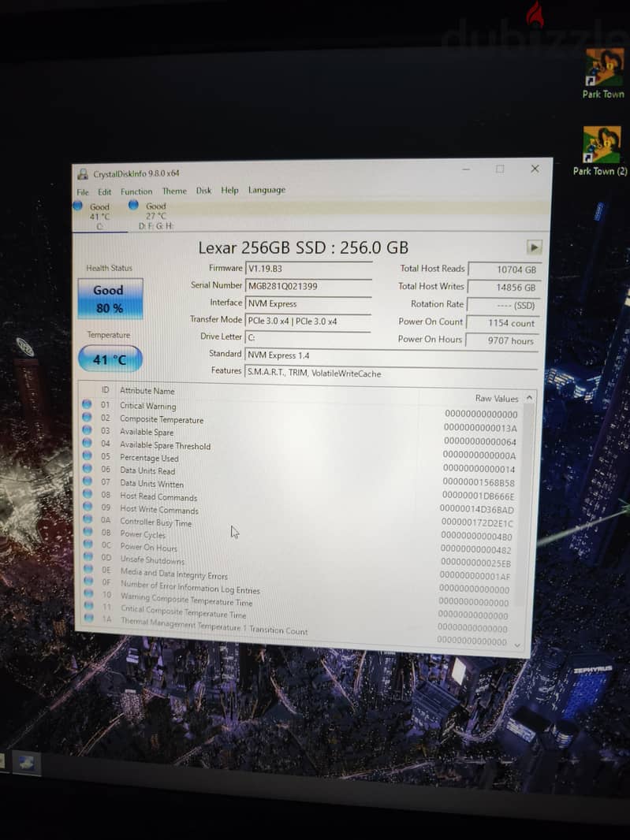630x840 pixels.
Task: Click the Features field
Action: coord(391,373)
